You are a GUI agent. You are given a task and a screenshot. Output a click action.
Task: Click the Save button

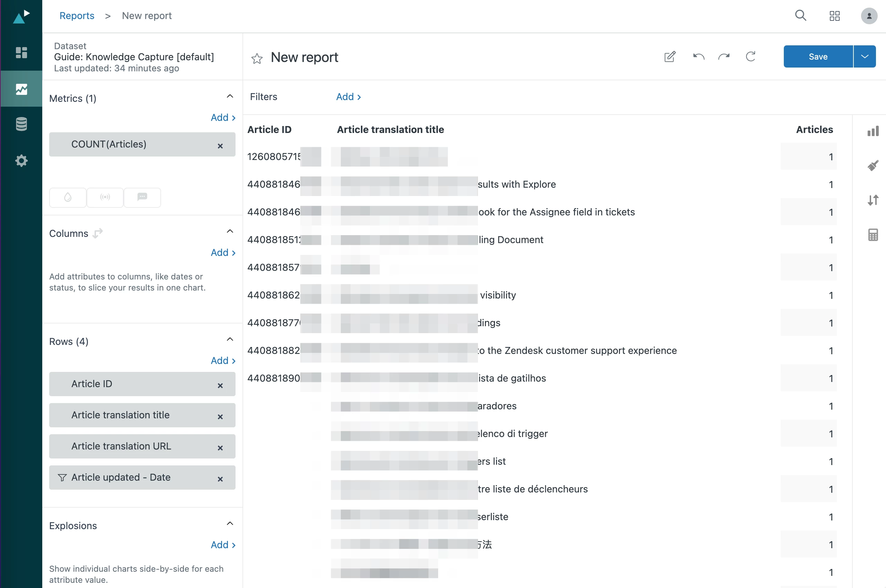[818, 57]
